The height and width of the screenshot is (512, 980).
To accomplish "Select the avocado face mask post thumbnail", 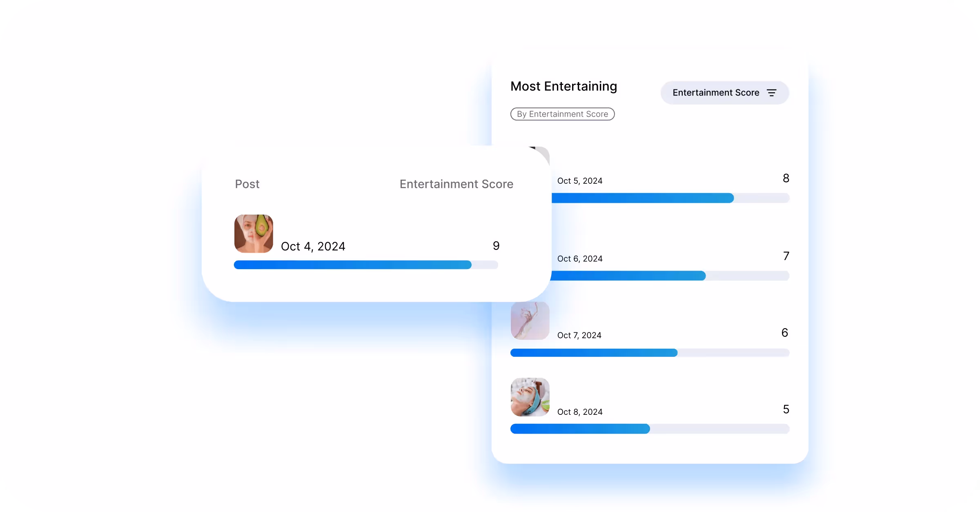I will [x=253, y=234].
